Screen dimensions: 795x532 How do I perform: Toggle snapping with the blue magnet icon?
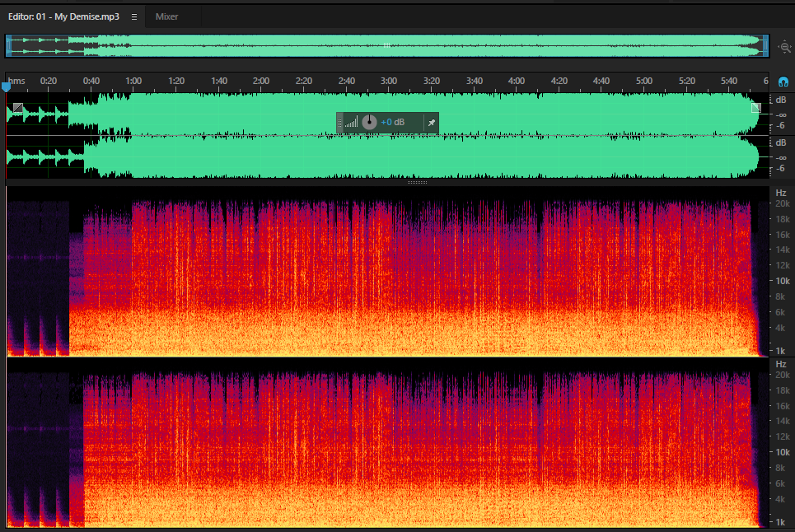[x=783, y=82]
